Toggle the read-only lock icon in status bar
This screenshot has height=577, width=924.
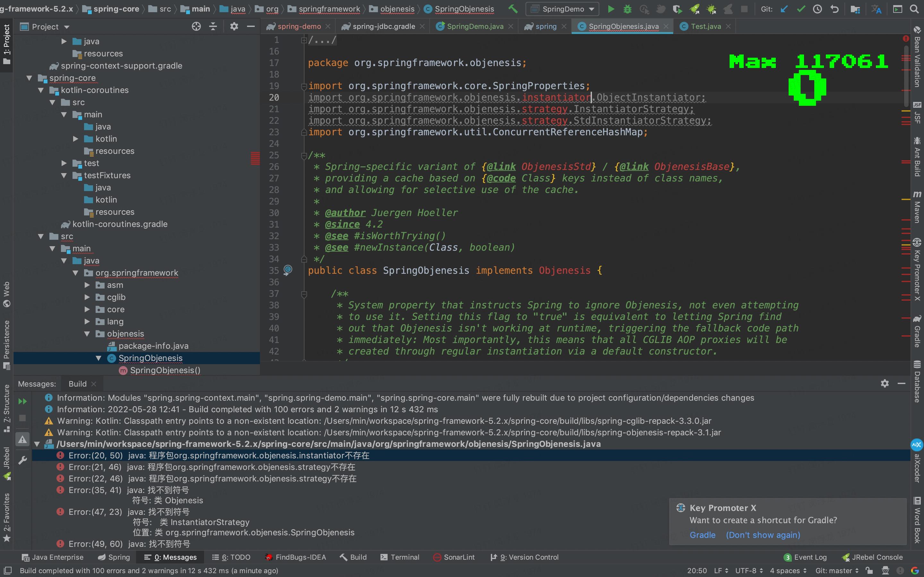point(869,571)
